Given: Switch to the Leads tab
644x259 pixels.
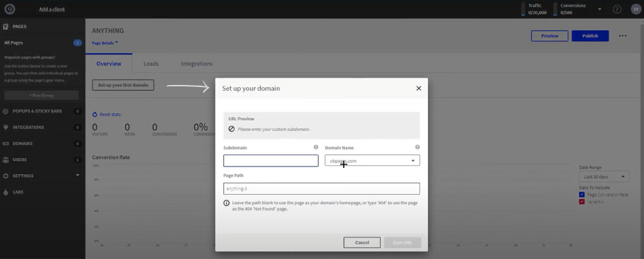Looking at the screenshot, I should (151, 63).
